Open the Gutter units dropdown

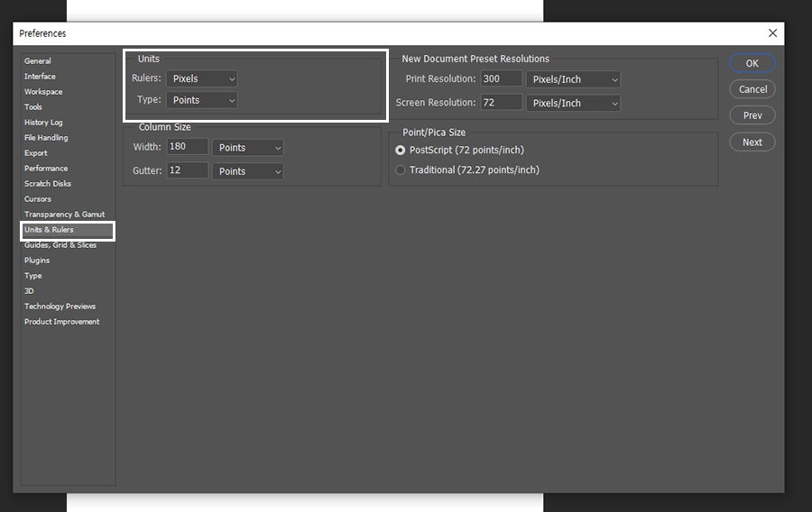248,171
